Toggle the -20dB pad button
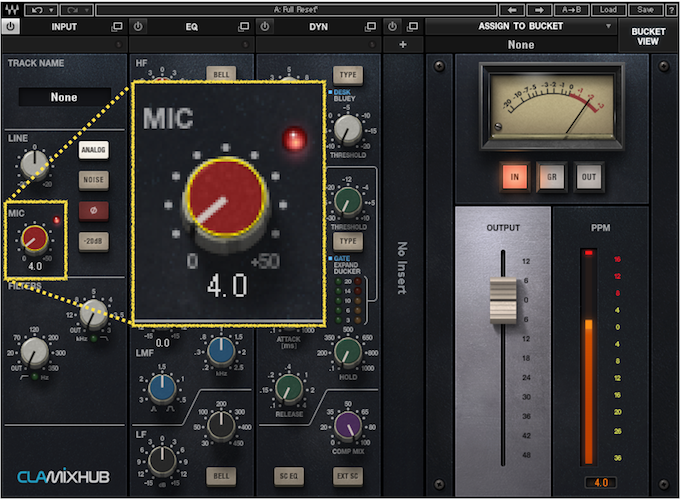Image resolution: width=680 pixels, height=499 pixels. pos(94,241)
